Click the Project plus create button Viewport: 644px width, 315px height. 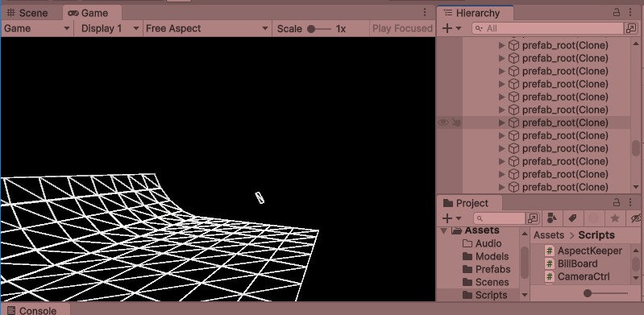pyautogui.click(x=451, y=218)
